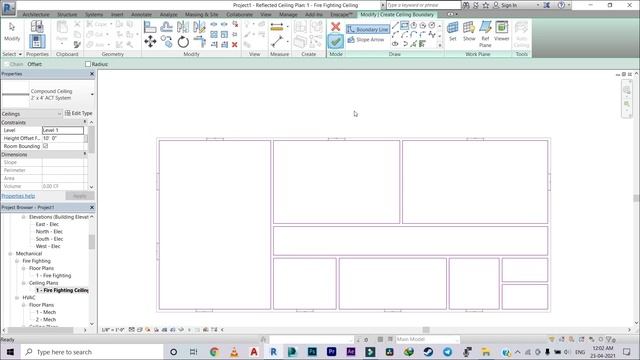
Task: Open the Systems ribbon tab
Action: (x=94, y=14)
